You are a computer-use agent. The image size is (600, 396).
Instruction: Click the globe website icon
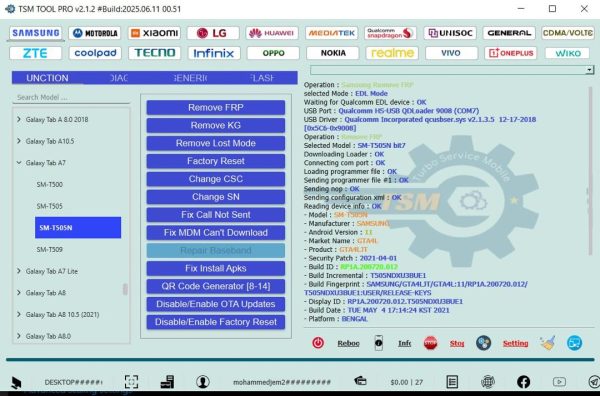pyautogui.click(x=488, y=381)
